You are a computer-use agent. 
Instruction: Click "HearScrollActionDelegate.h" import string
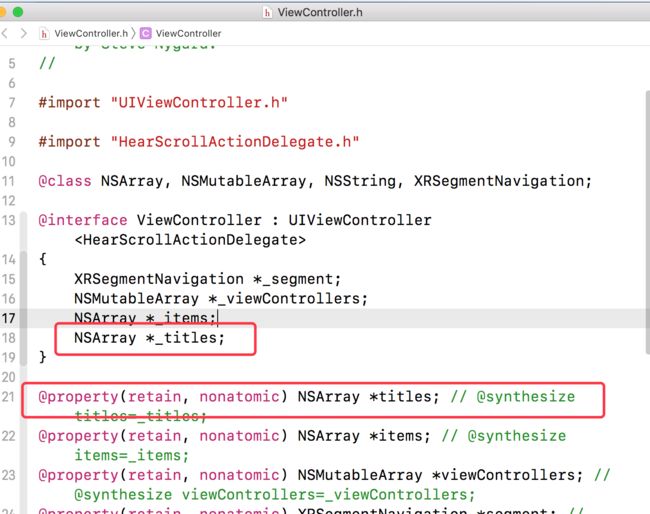pyautogui.click(x=235, y=142)
